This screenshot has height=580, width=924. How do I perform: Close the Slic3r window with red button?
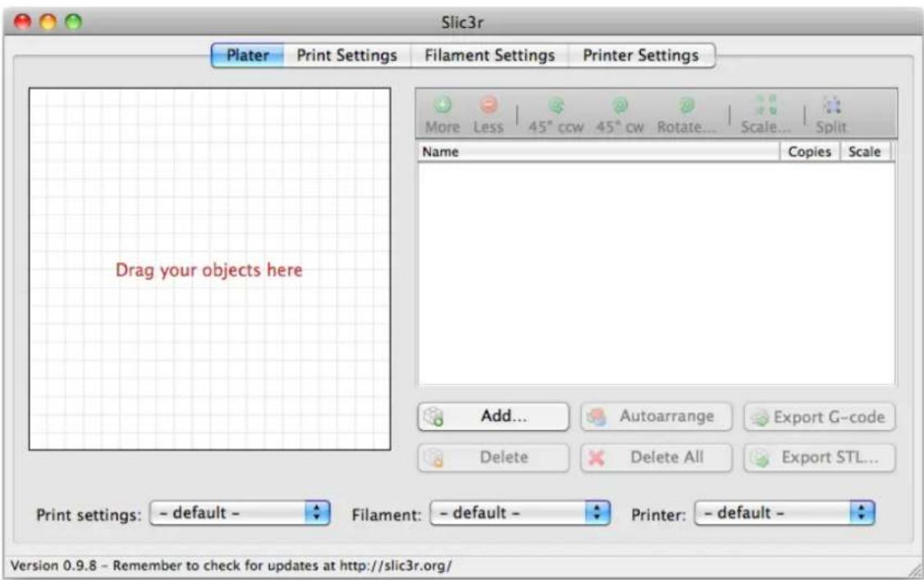[22, 22]
